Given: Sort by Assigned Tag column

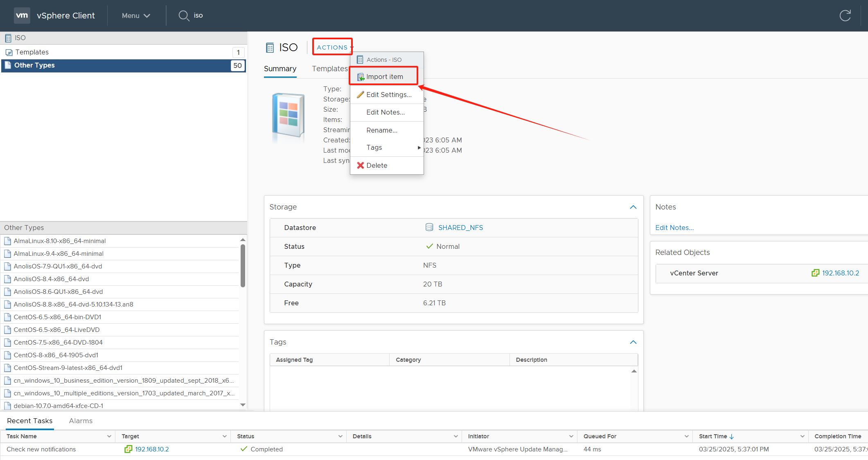Looking at the screenshot, I should [330, 360].
